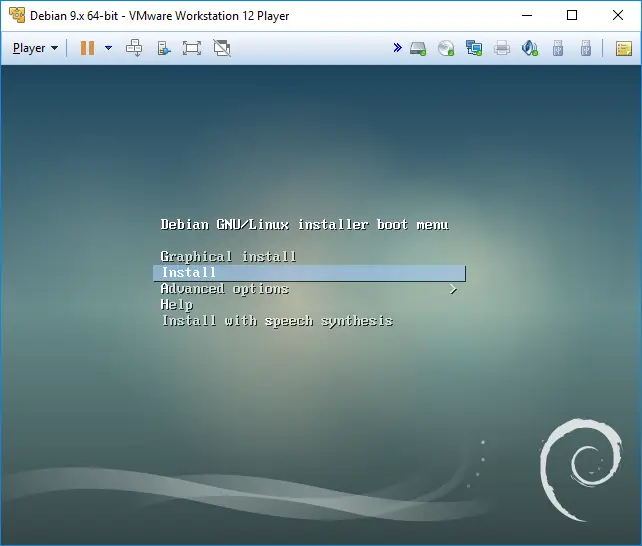Click the Advanced options arrow

[x=453, y=289]
